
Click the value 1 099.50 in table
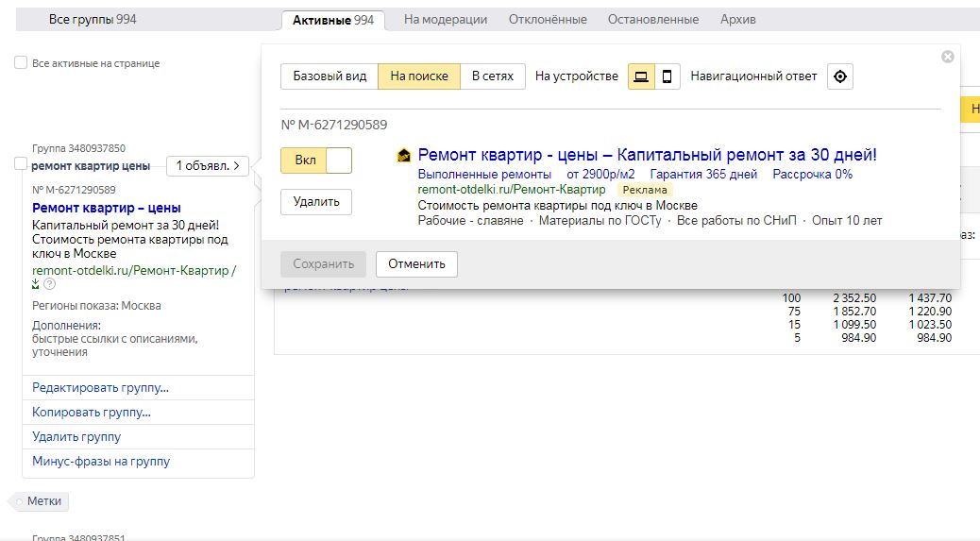pos(854,324)
